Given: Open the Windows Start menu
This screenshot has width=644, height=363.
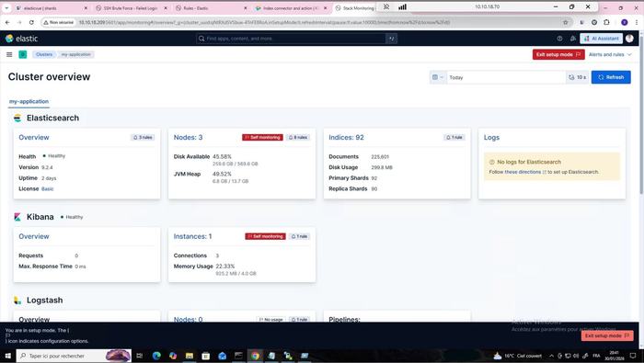Looking at the screenshot, I should 7,356.
